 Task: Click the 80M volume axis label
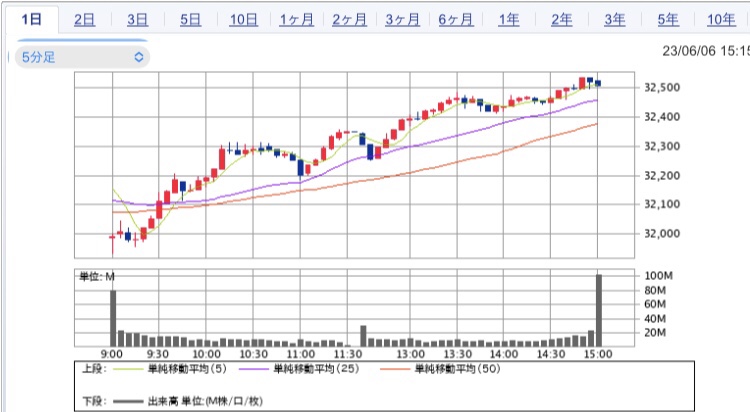click(x=655, y=290)
